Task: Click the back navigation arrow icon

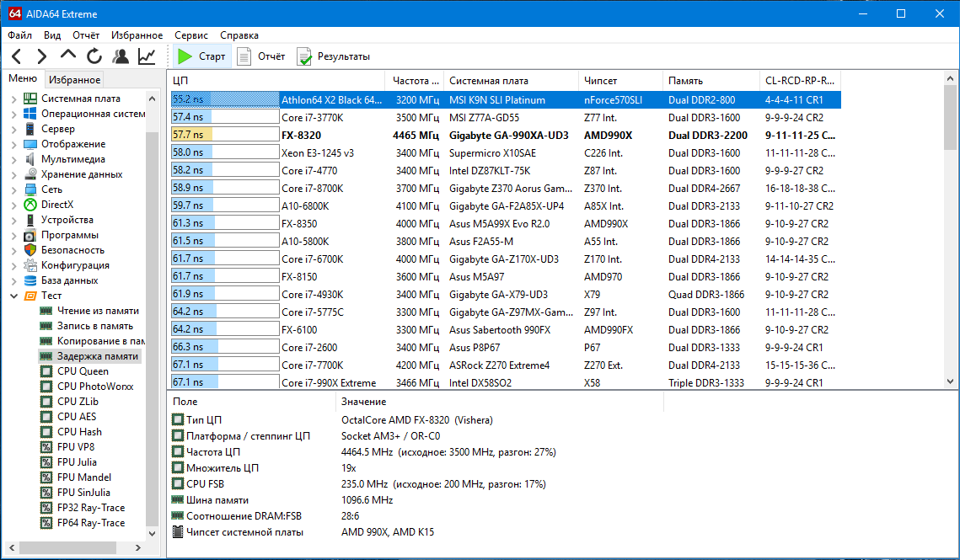Action: (x=17, y=56)
